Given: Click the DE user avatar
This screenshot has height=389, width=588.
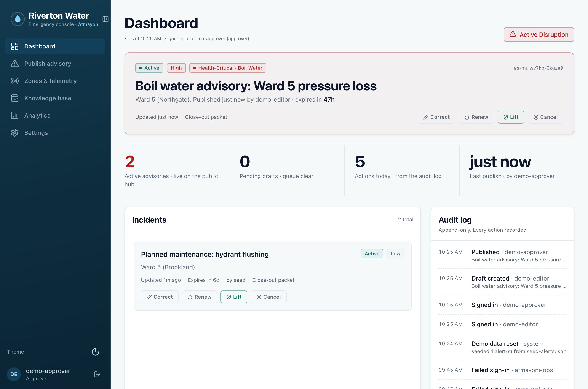Looking at the screenshot, I should pos(14,374).
